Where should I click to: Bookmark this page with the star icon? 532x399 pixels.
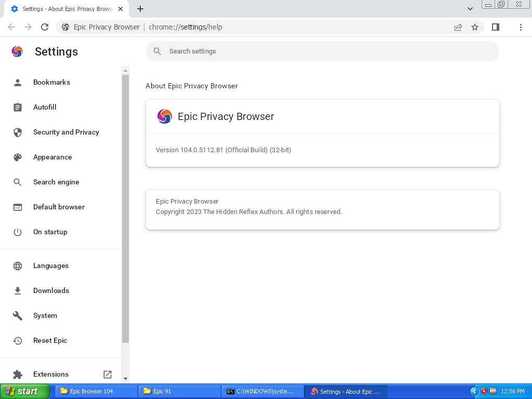[475, 27]
